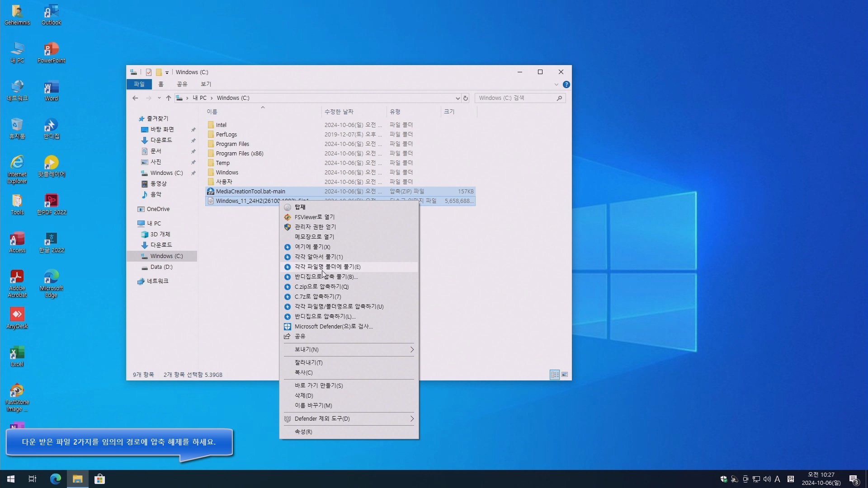This screenshot has height=488, width=868.
Task: Choose 각각 파일명 폴더에 풀기(E) from context menu
Action: coord(327,267)
